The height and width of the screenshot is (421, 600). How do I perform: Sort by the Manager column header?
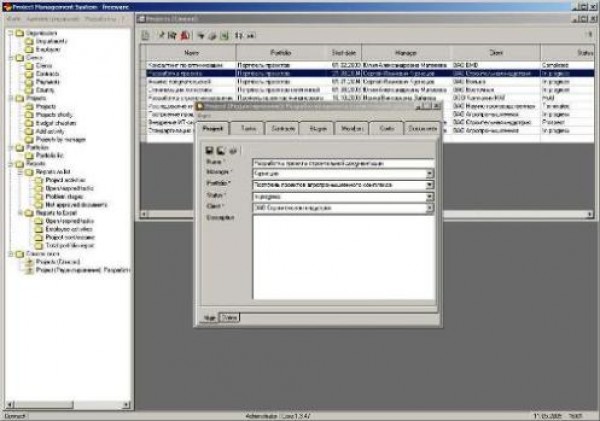tap(406, 53)
